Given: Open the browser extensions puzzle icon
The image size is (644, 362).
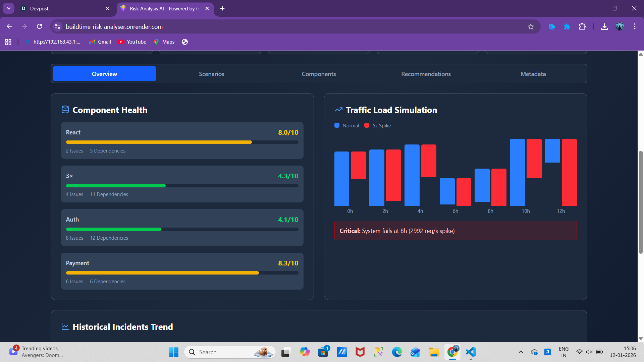Looking at the screenshot, I should 582,26.
